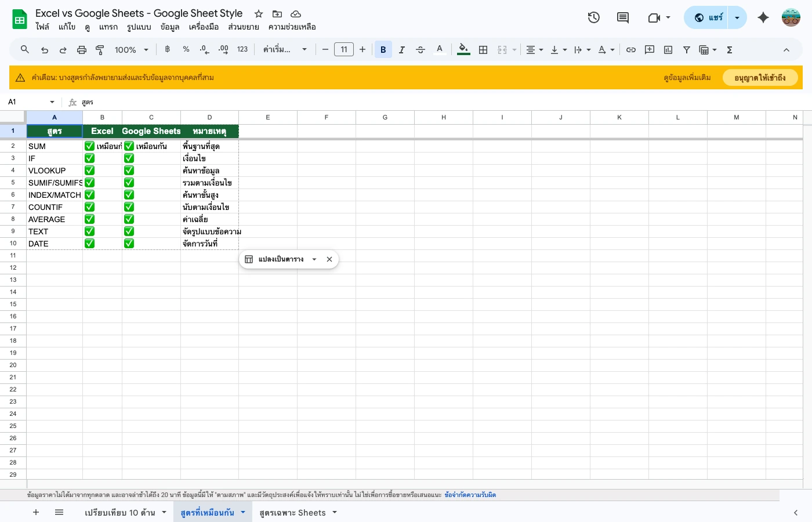Insert a comment using the toolbar icon
This screenshot has height=522, width=812.
(650, 50)
